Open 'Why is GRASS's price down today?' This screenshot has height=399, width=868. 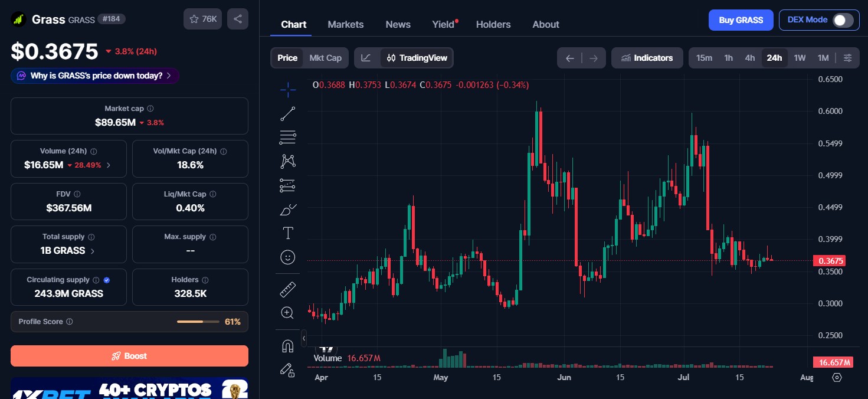click(95, 76)
